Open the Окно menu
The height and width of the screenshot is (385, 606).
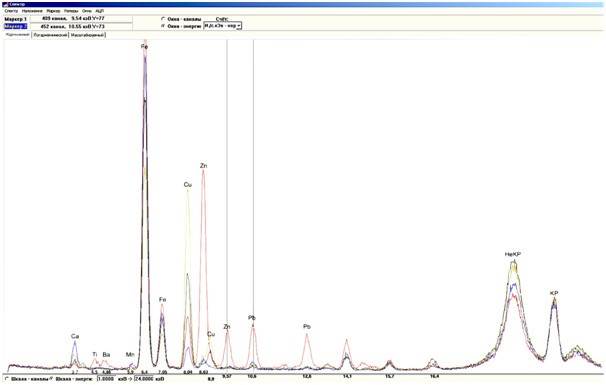coord(87,11)
